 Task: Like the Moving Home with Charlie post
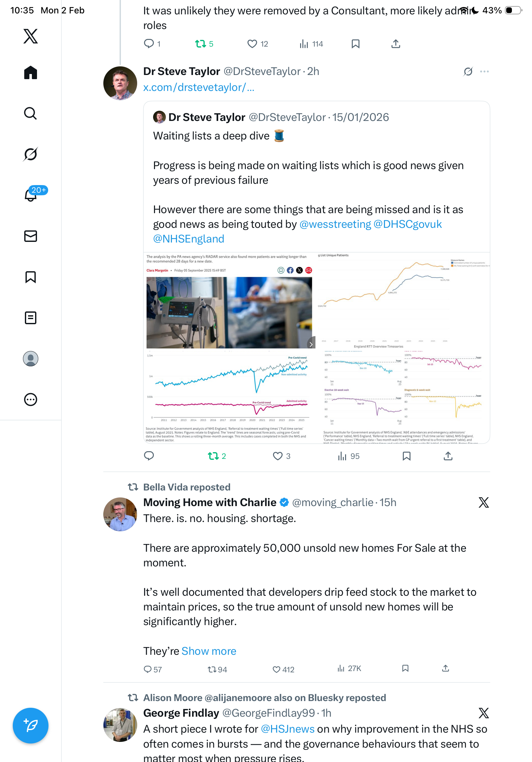(276, 669)
